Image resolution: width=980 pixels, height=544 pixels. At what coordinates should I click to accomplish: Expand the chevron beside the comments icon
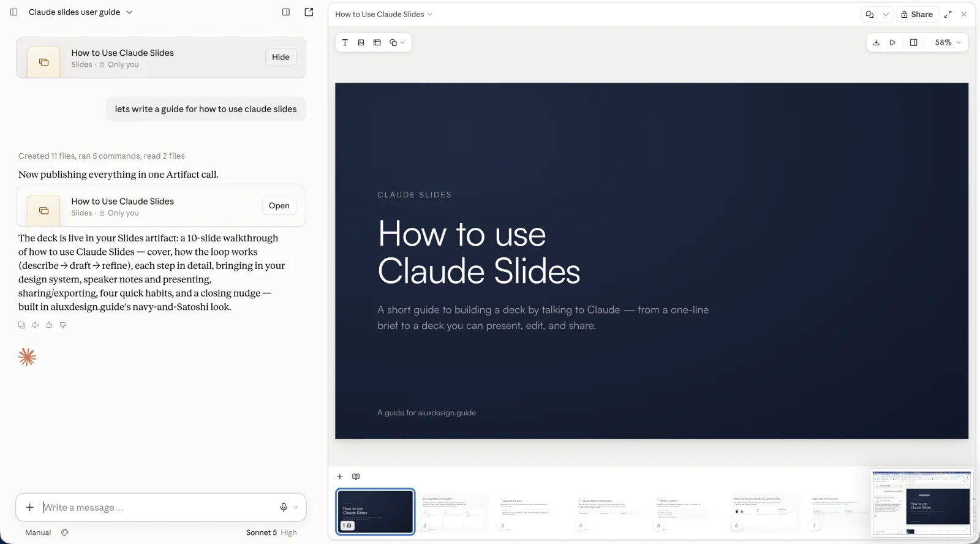click(x=886, y=14)
